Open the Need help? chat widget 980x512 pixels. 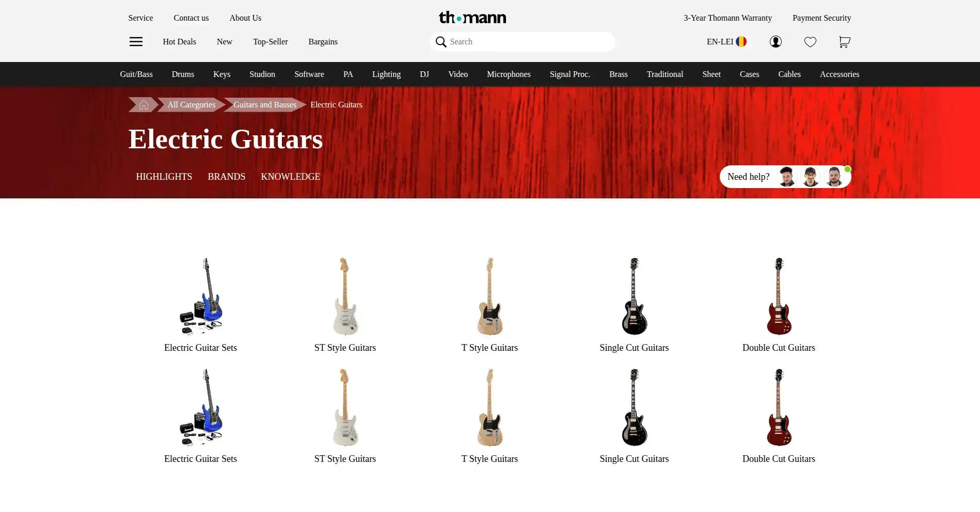coord(785,177)
